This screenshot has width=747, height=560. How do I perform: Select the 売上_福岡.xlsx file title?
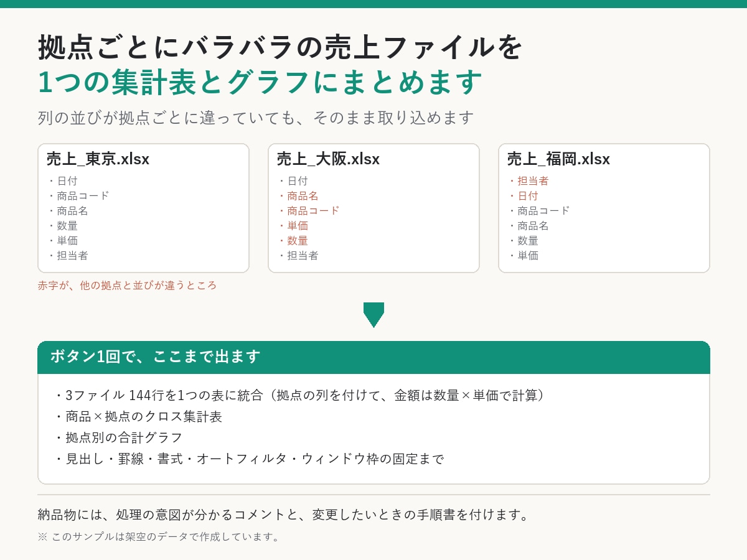(x=558, y=159)
